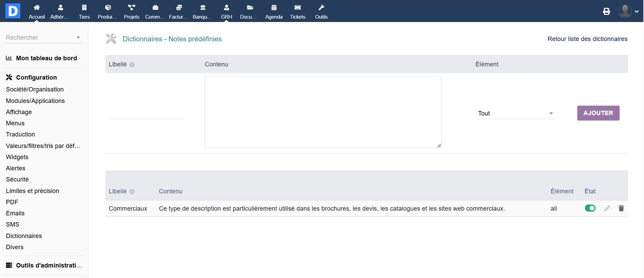This screenshot has width=644, height=278.
Task: Edit the Commerciaux note with pencil icon
Action: 607,208
